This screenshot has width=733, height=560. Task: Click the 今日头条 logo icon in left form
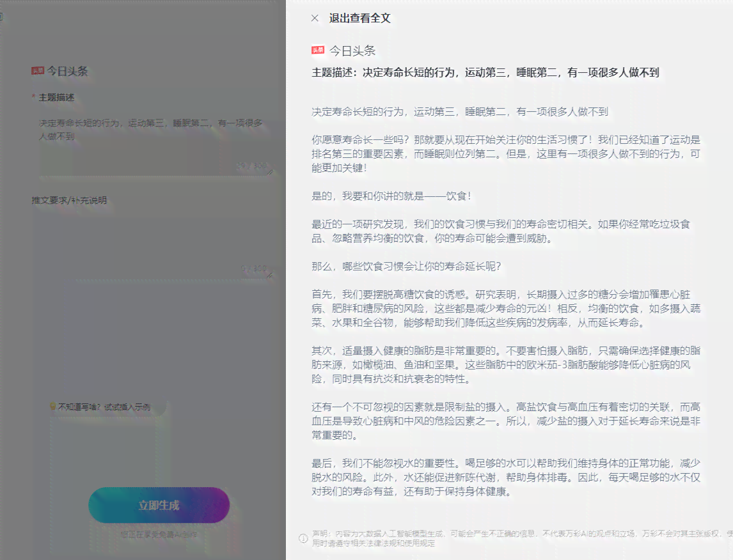point(37,70)
